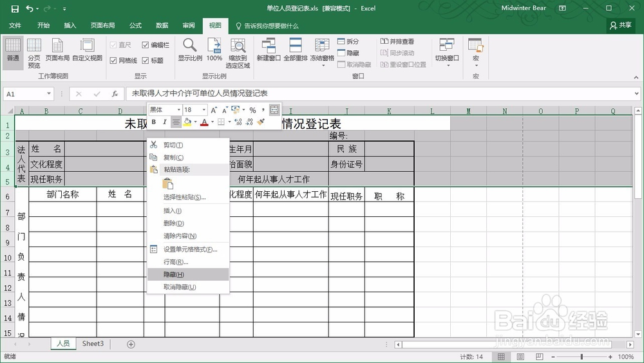This screenshot has width=644, height=363.
Task: Open the File (文件) tab
Action: (x=15, y=26)
